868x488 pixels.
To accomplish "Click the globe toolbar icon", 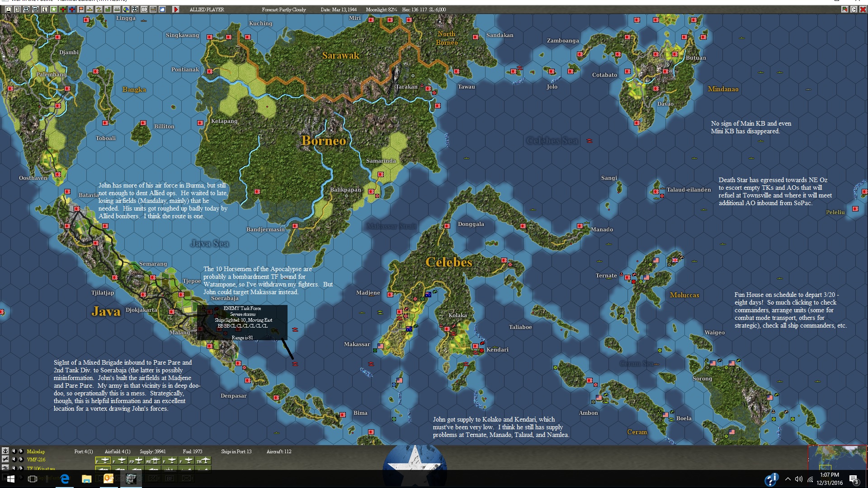I will 126,9.
